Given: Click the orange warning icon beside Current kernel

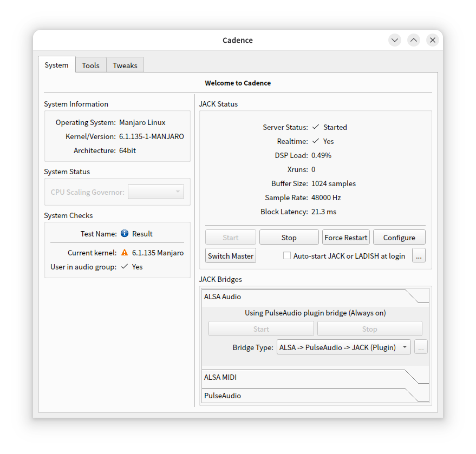Looking at the screenshot, I should tap(125, 252).
